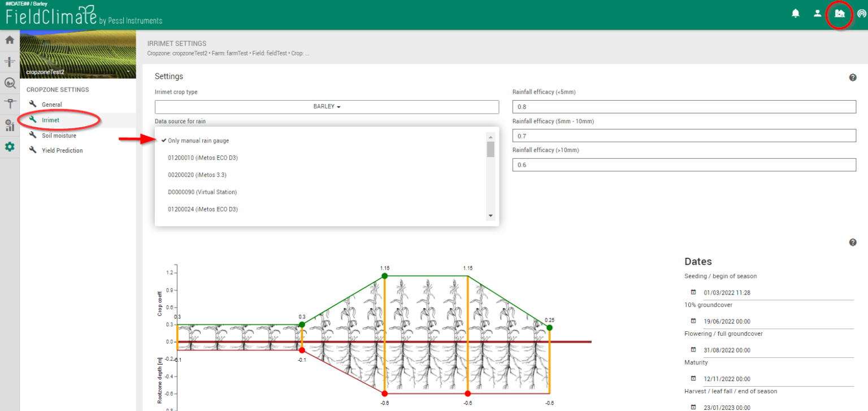Expand the cropzoneTest2 selector arrow
This screenshot has width=868, height=411.
point(129,72)
